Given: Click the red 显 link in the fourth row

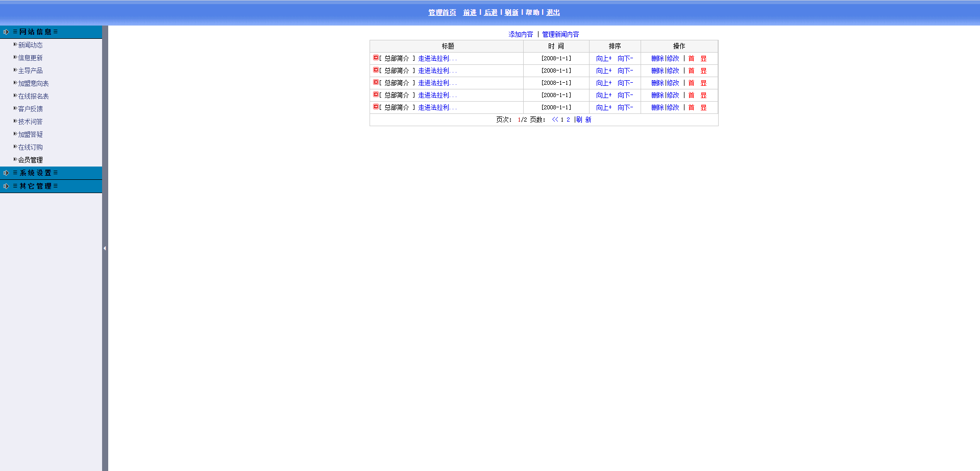Looking at the screenshot, I should click(703, 95).
